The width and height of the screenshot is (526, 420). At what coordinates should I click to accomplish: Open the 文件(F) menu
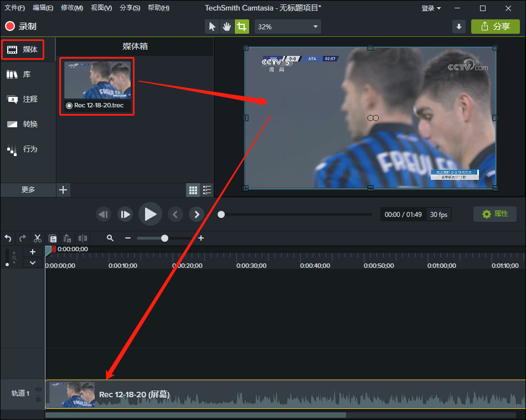click(x=14, y=8)
